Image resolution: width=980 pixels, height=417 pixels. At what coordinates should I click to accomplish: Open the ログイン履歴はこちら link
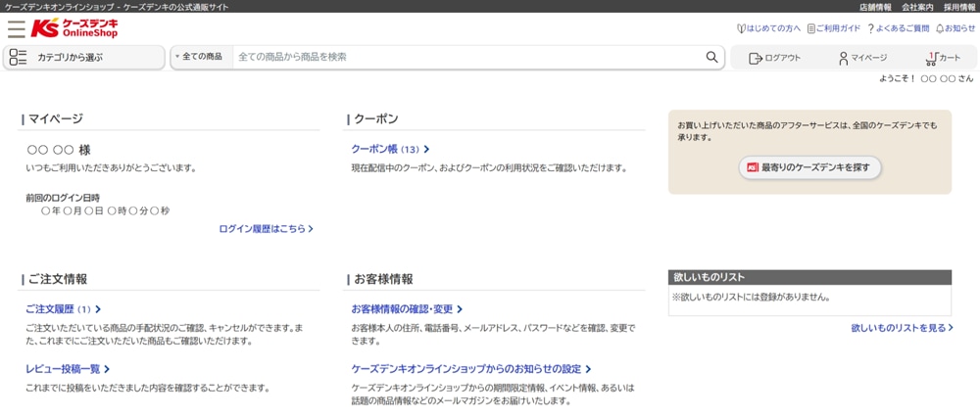coord(263,229)
